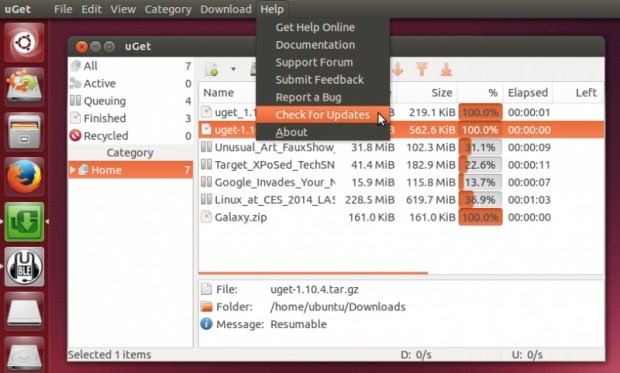
Task: Click the file icon of Galaxy.zip
Action: [206, 216]
